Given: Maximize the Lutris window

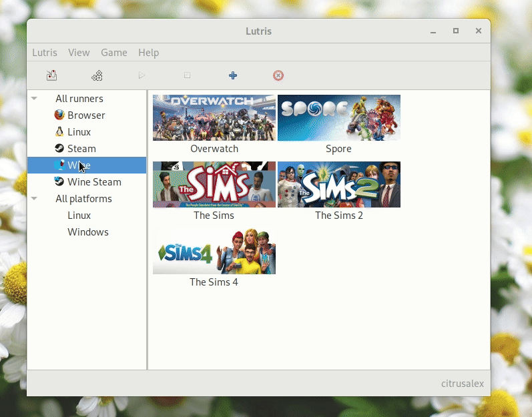Looking at the screenshot, I should click(456, 31).
